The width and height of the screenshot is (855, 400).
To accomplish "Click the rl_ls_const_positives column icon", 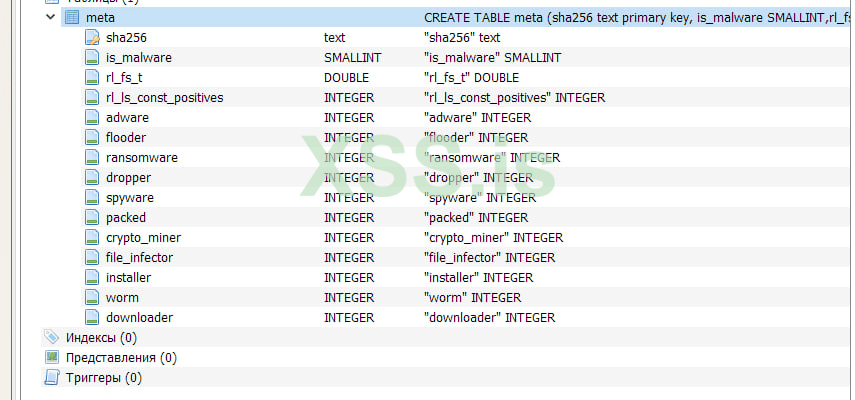I will tap(93, 98).
